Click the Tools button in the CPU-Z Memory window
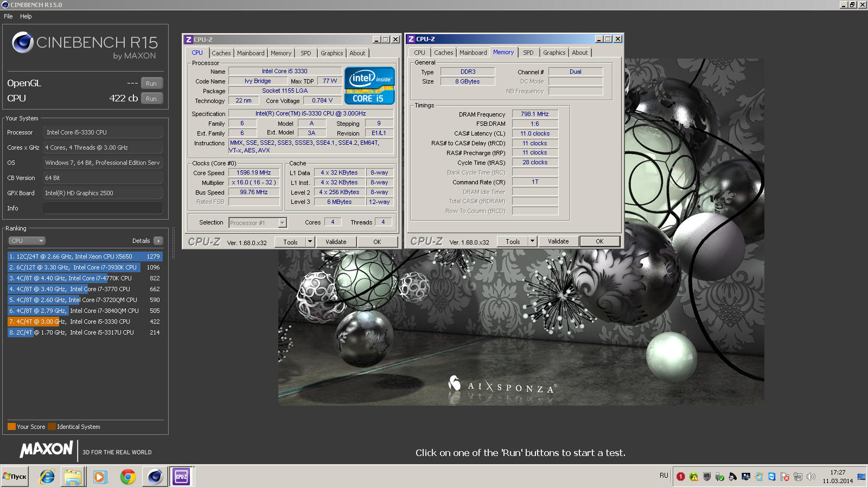 [513, 241]
